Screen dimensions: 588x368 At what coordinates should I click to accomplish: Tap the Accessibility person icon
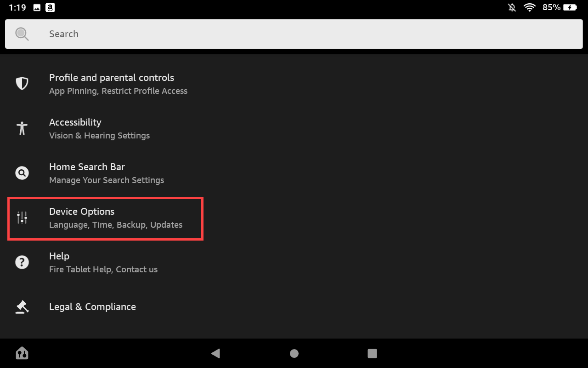[x=22, y=128]
